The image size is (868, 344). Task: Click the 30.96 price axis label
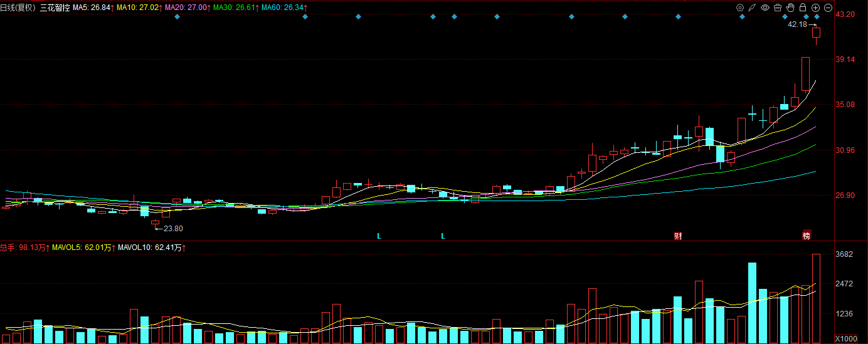[x=846, y=150]
